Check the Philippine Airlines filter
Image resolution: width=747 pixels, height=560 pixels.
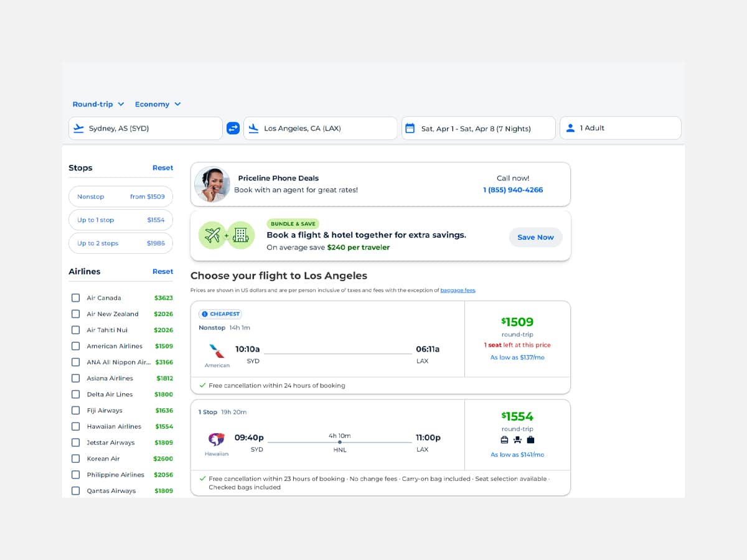(75, 475)
